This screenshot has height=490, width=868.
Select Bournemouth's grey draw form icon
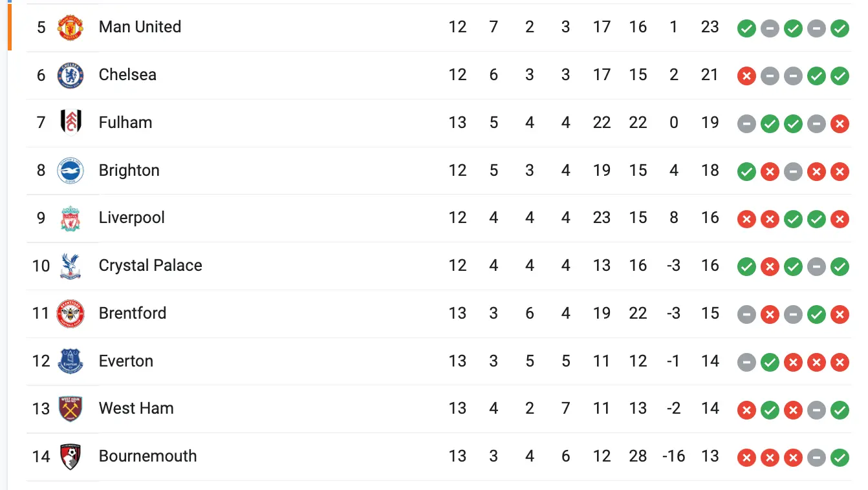click(x=816, y=458)
